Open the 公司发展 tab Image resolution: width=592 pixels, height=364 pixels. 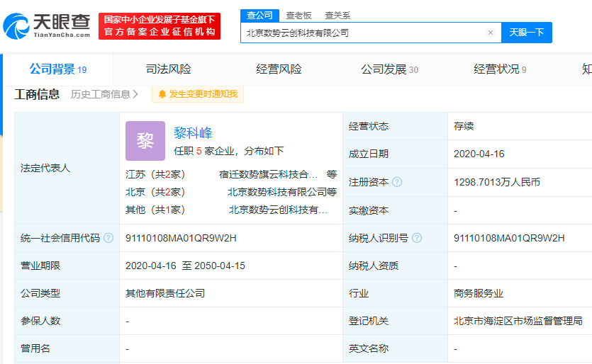click(x=389, y=69)
